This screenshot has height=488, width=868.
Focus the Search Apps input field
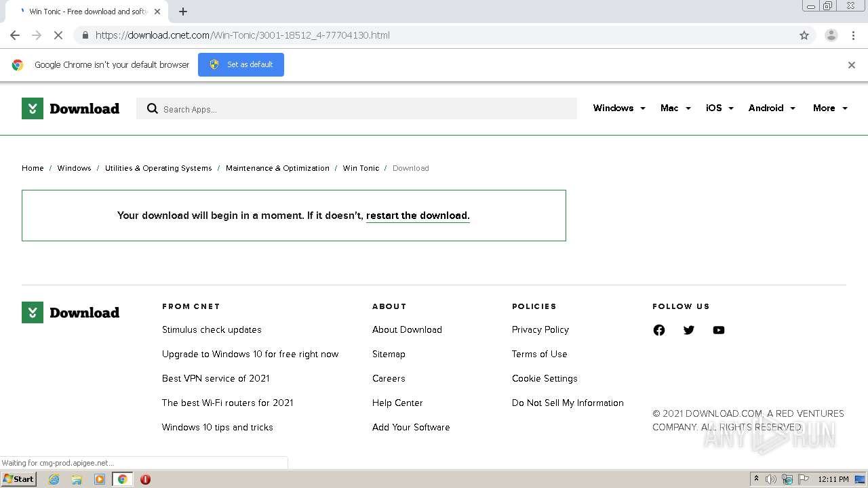[357, 108]
